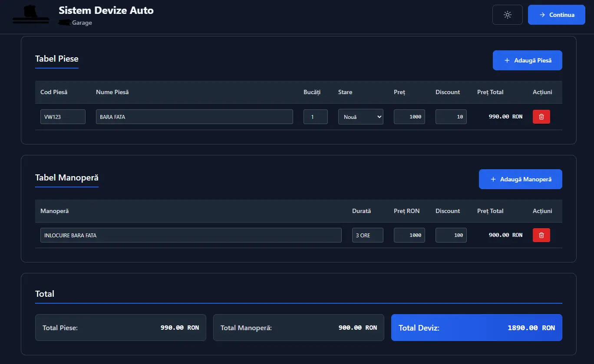Edit the part Discount field showing 10

[451, 117]
